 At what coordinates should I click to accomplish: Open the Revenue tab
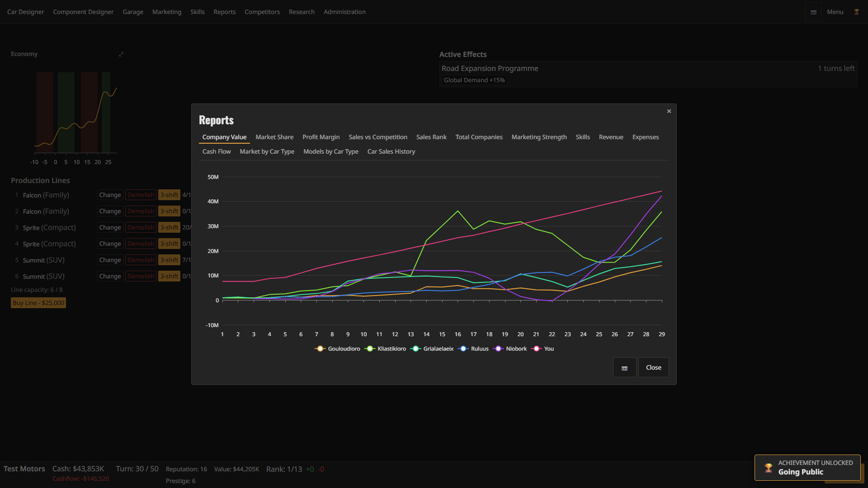click(x=611, y=137)
